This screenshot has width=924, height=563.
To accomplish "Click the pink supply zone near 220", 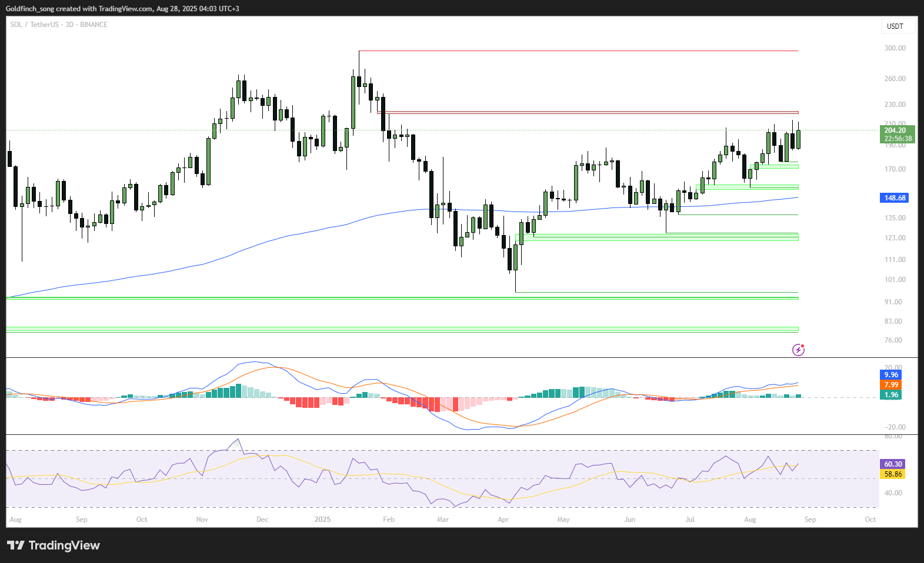I will [588, 112].
